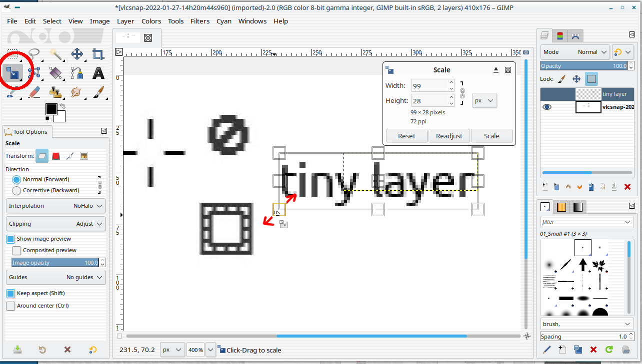The image size is (642, 364).
Task: Select the Eraser tool
Action: pyautogui.click(x=34, y=92)
